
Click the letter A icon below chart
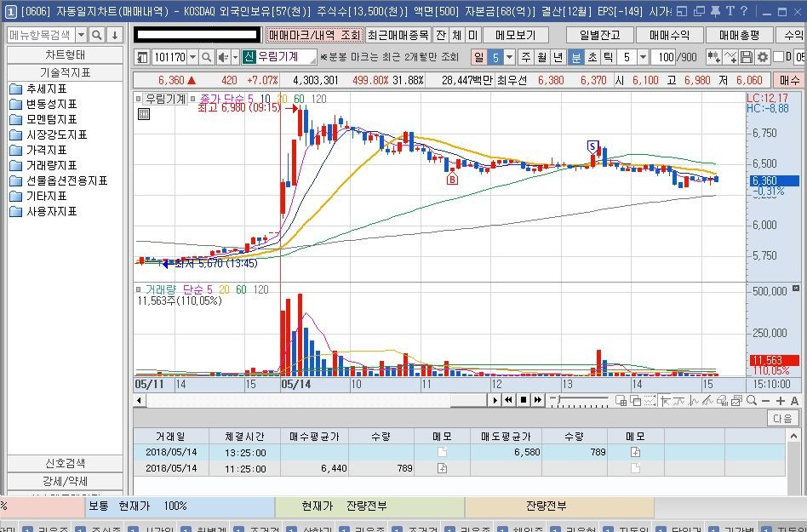pyautogui.click(x=794, y=401)
